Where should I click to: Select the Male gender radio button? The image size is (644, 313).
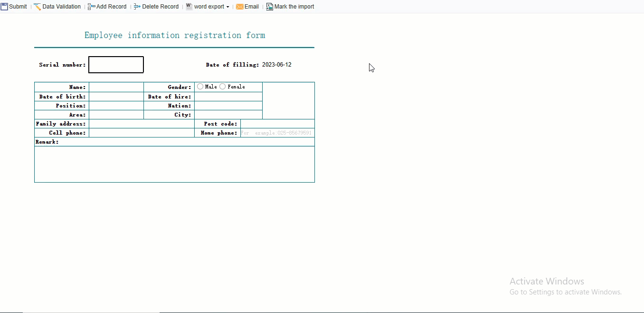click(x=200, y=86)
